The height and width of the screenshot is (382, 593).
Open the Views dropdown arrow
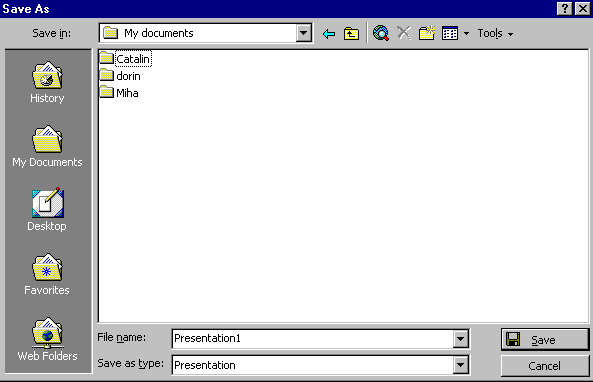click(x=466, y=34)
